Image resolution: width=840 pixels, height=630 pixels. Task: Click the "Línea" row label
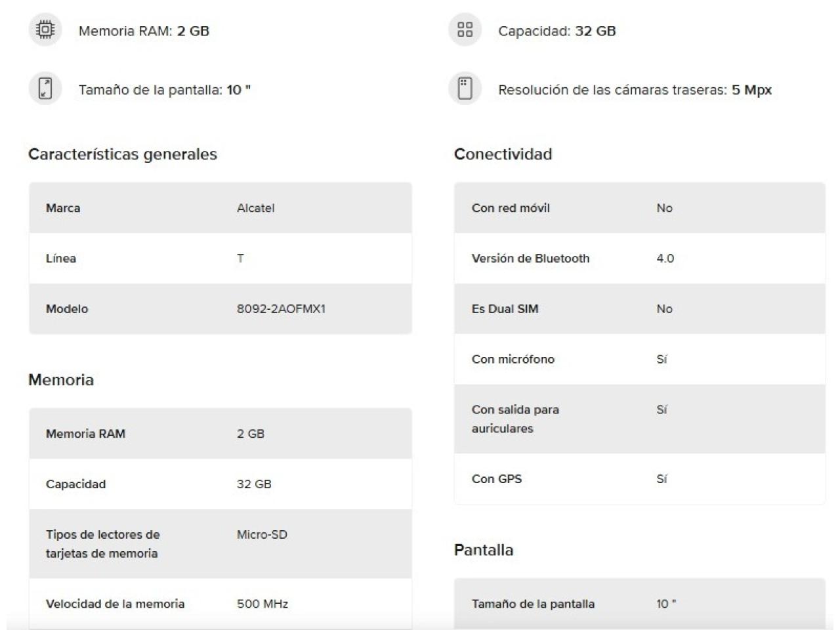click(x=61, y=259)
